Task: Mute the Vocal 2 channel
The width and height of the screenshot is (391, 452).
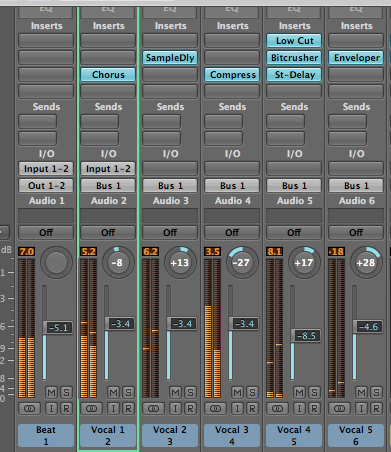Action: (x=175, y=392)
